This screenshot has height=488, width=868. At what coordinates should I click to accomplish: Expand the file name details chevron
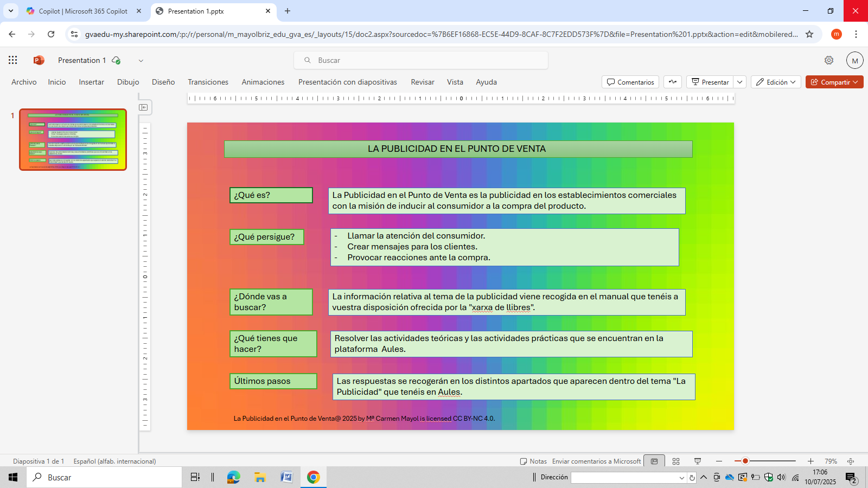point(141,61)
